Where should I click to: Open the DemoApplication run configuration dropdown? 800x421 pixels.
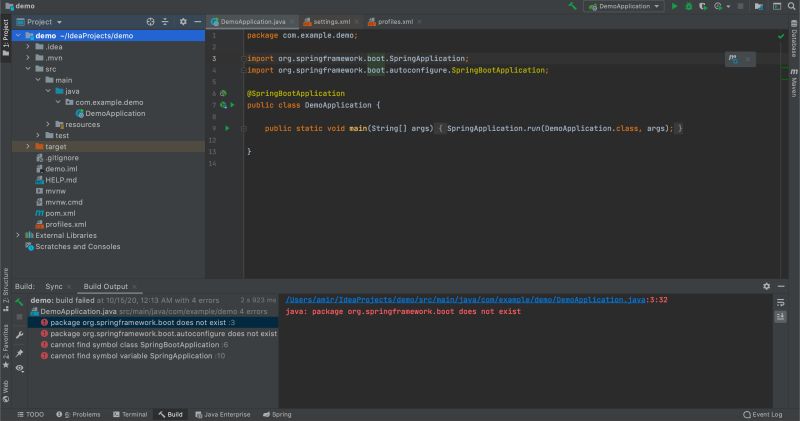coord(624,6)
